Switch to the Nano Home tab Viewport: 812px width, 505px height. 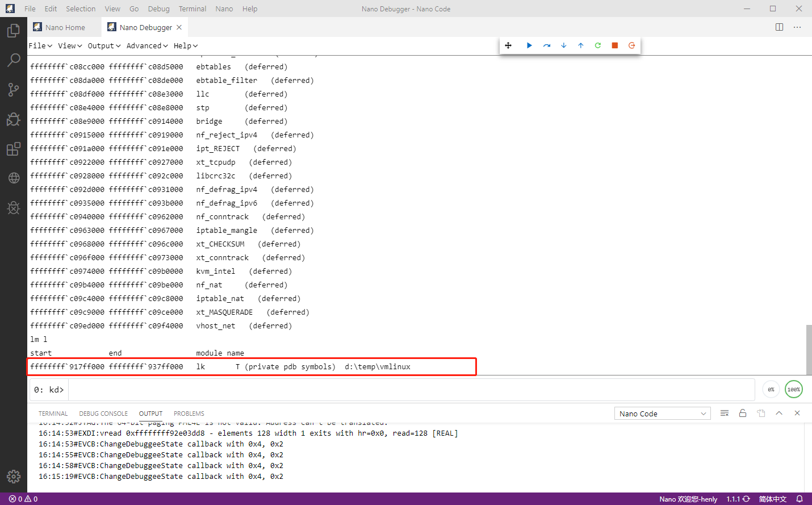click(64, 27)
